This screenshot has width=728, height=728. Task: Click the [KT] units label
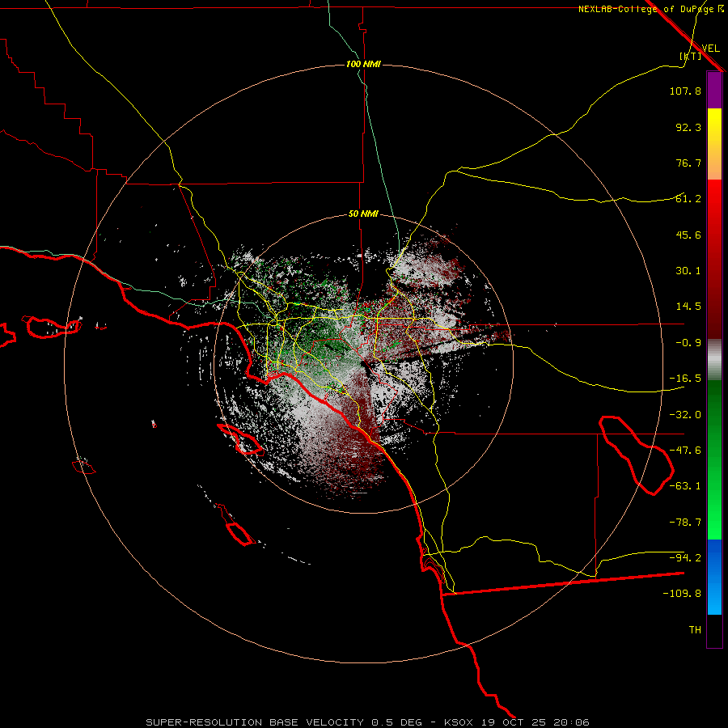691,56
